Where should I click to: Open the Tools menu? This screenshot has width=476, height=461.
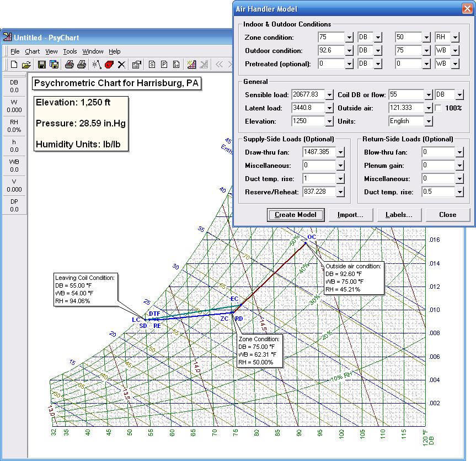70,51
